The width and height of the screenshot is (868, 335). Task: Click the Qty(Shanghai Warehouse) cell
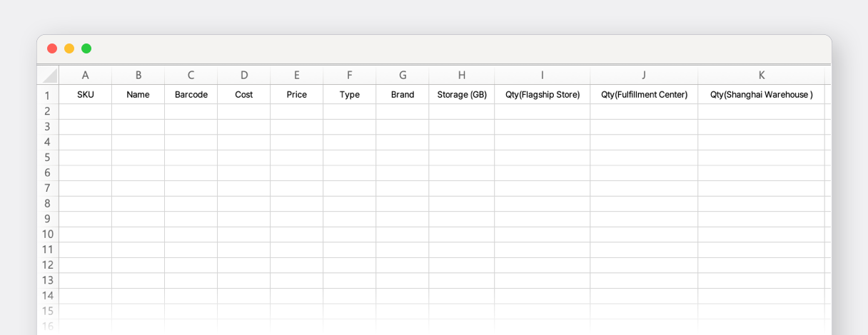click(x=762, y=95)
